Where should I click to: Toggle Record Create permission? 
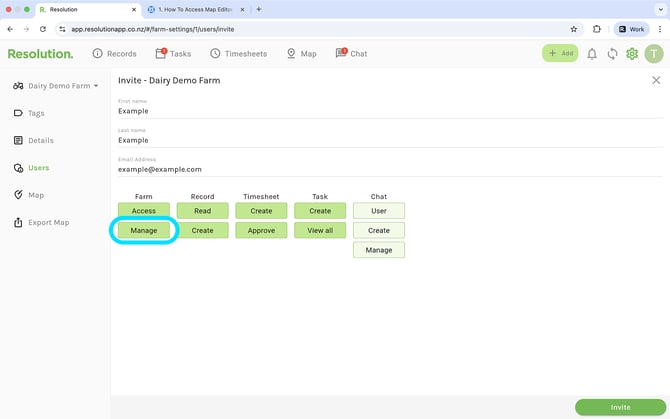[x=203, y=230]
